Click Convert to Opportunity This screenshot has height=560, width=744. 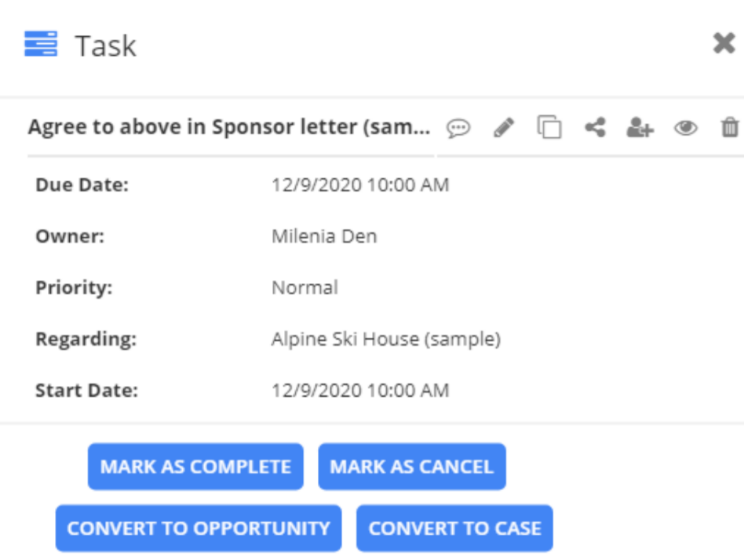pos(199,528)
